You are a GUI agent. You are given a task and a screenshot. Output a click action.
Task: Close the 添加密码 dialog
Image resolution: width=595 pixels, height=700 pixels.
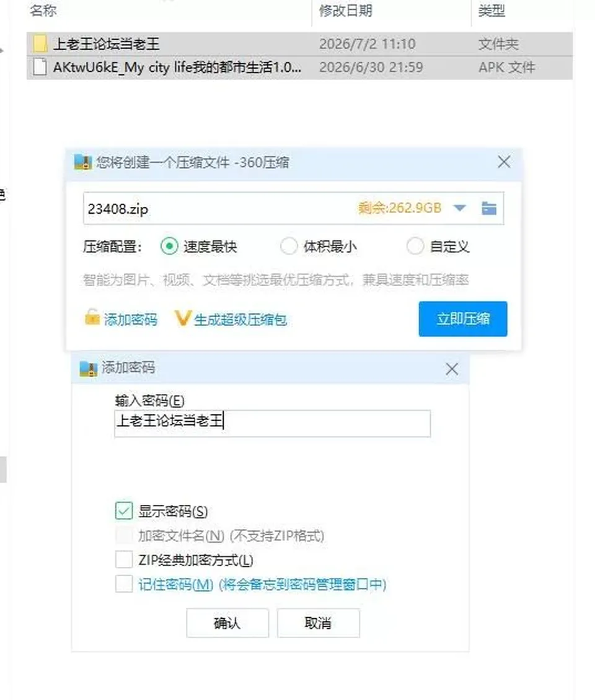point(452,369)
